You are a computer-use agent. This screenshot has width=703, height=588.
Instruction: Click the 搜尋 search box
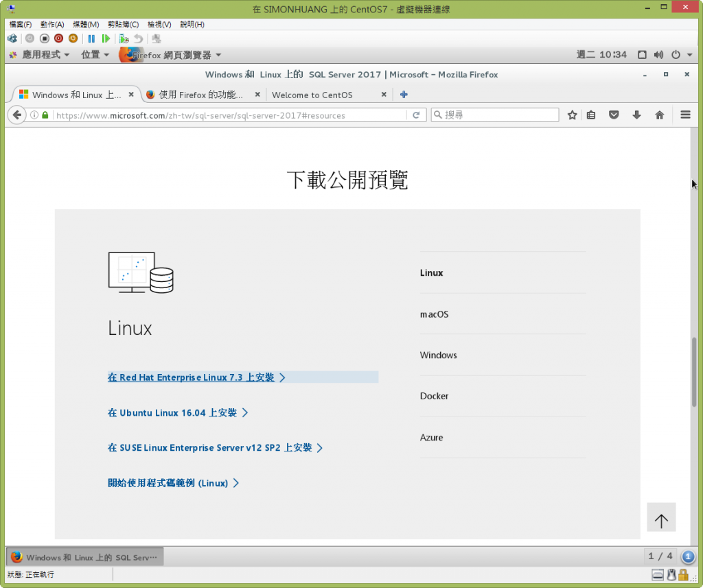495,115
